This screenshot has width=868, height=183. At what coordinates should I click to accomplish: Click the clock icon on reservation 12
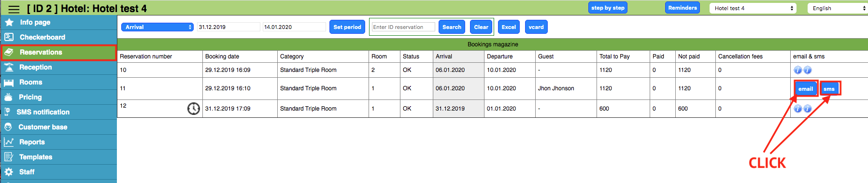point(193,109)
